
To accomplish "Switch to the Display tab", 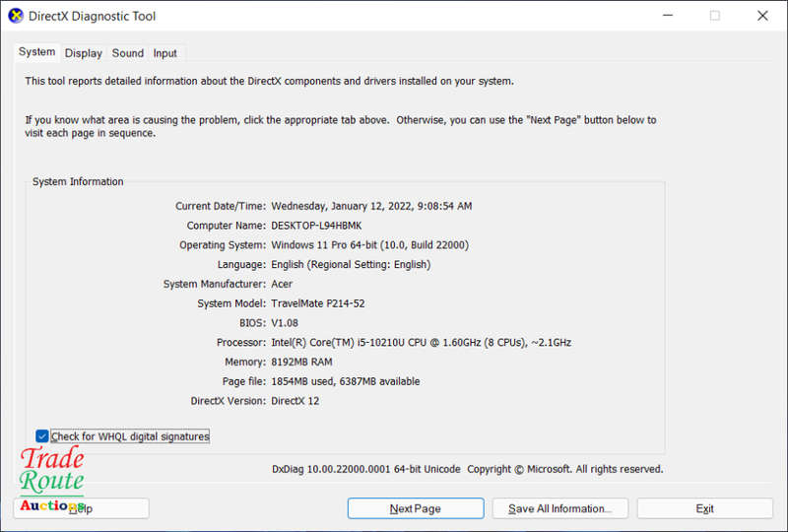I will pyautogui.click(x=84, y=53).
